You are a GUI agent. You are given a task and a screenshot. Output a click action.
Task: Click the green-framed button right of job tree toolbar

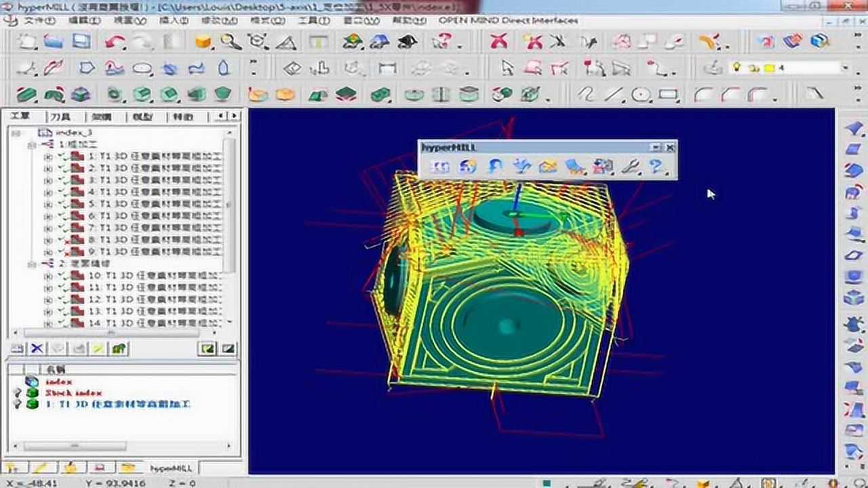pos(206,348)
